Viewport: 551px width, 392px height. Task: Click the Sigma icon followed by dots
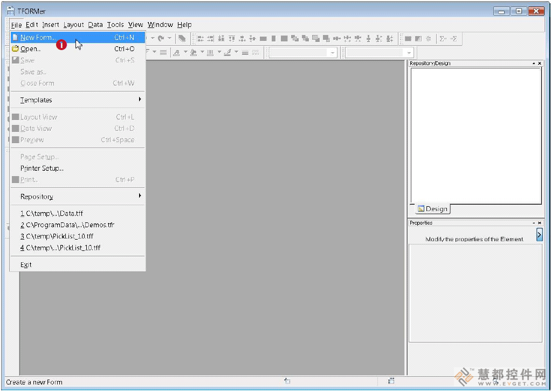[443, 39]
